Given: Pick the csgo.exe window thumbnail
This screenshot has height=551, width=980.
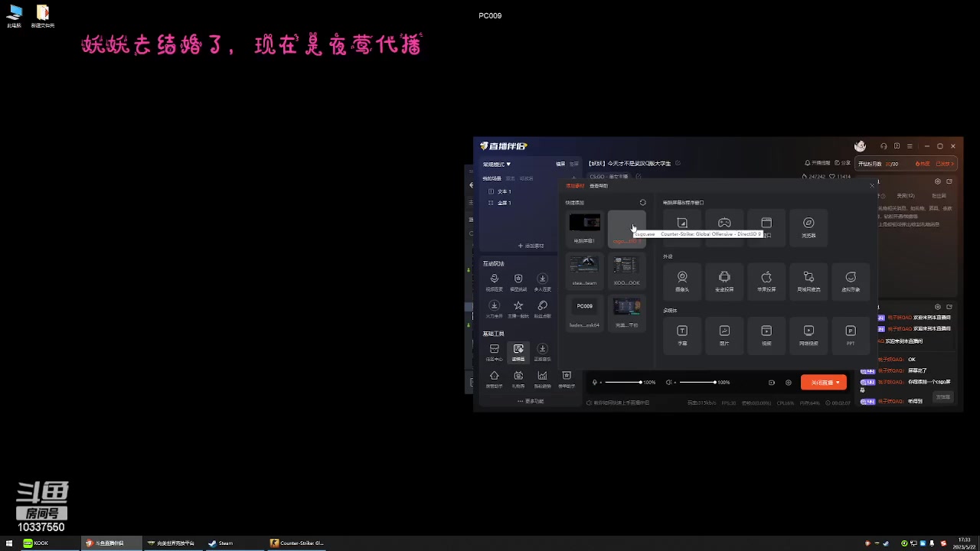Looking at the screenshot, I should (x=626, y=228).
